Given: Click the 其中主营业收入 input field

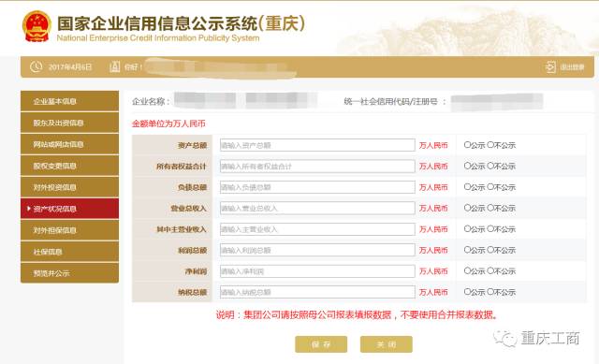Looking at the screenshot, I should [317, 229].
